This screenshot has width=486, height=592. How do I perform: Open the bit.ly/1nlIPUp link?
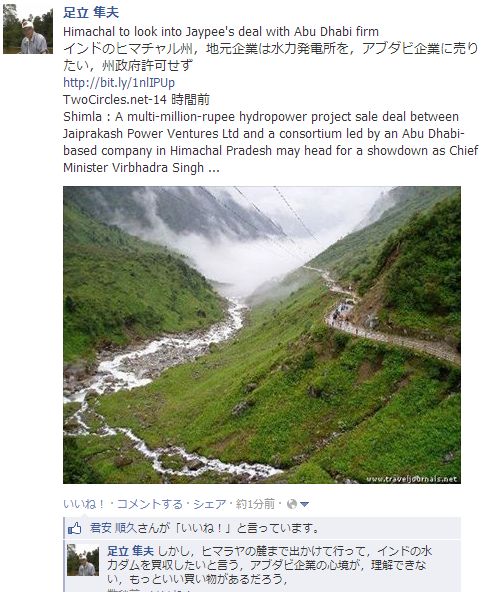119,82
